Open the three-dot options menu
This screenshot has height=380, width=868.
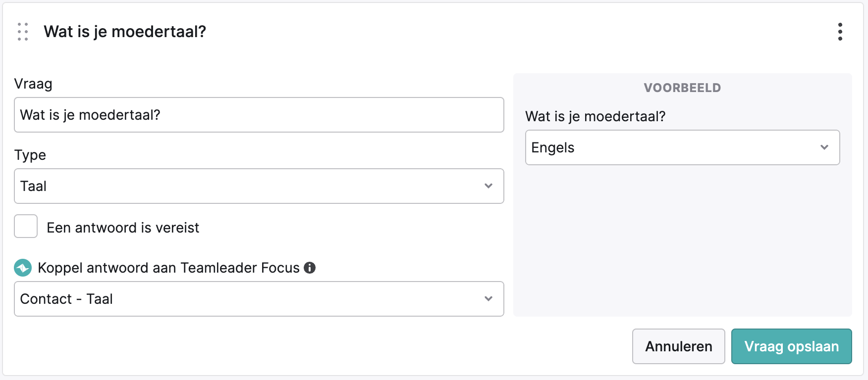(840, 32)
